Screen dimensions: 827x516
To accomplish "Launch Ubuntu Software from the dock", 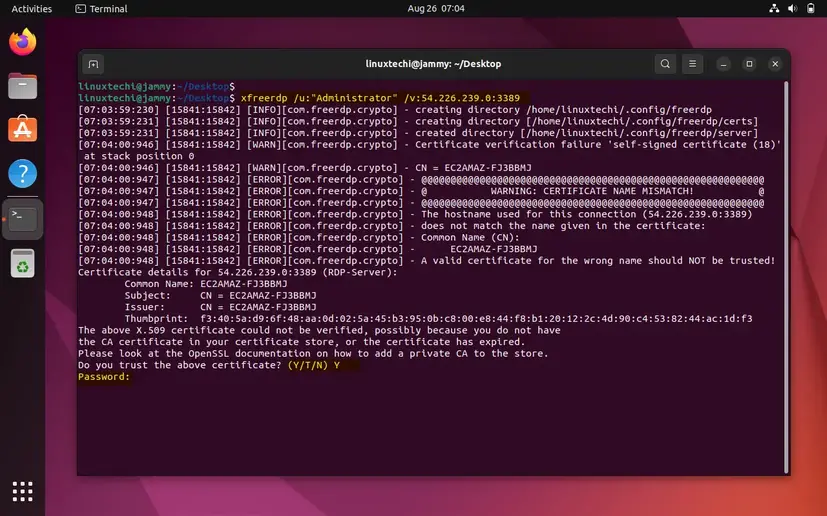I will tap(22, 129).
